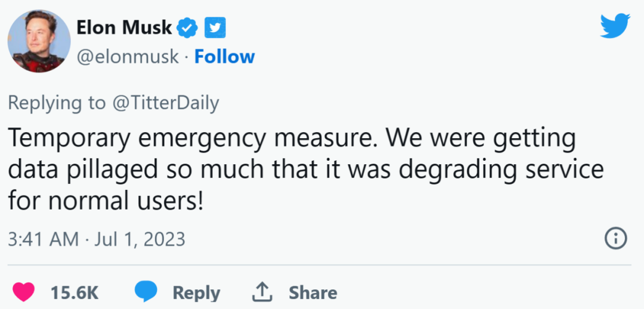Click the 'for normal users!' tweet line
644x309 pixels.
point(106,201)
